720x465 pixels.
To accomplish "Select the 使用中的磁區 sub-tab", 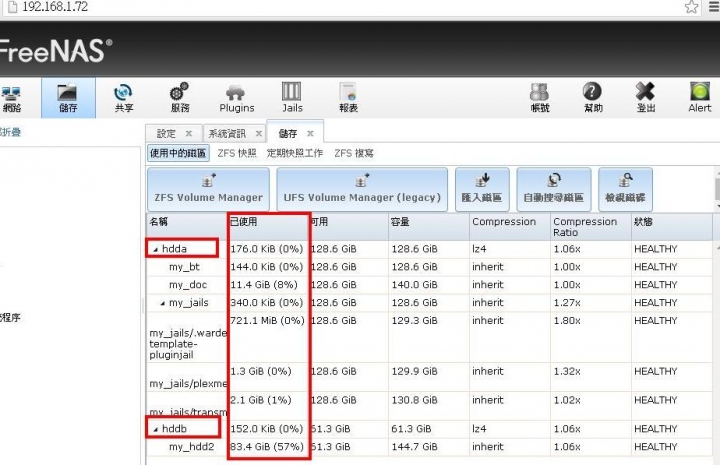I will [178, 153].
